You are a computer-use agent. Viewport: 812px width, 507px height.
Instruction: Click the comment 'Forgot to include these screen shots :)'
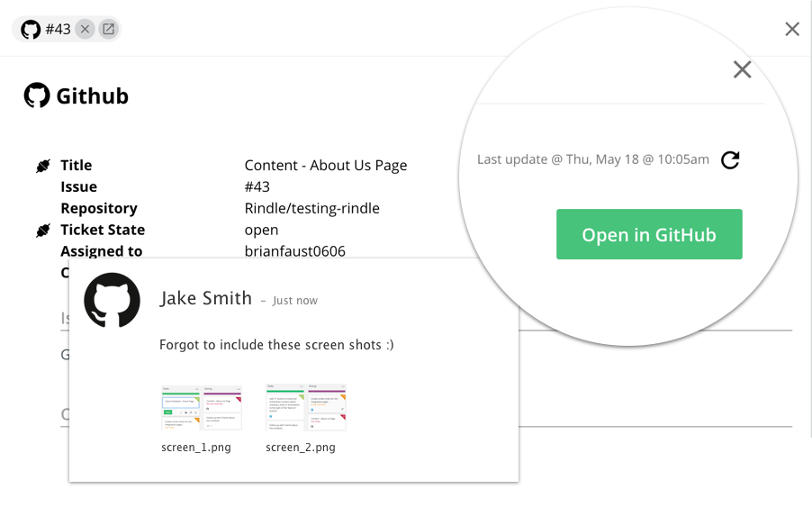point(276,345)
